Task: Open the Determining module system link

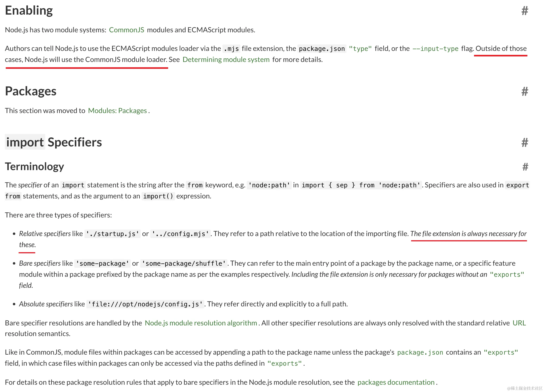Action: coord(226,60)
